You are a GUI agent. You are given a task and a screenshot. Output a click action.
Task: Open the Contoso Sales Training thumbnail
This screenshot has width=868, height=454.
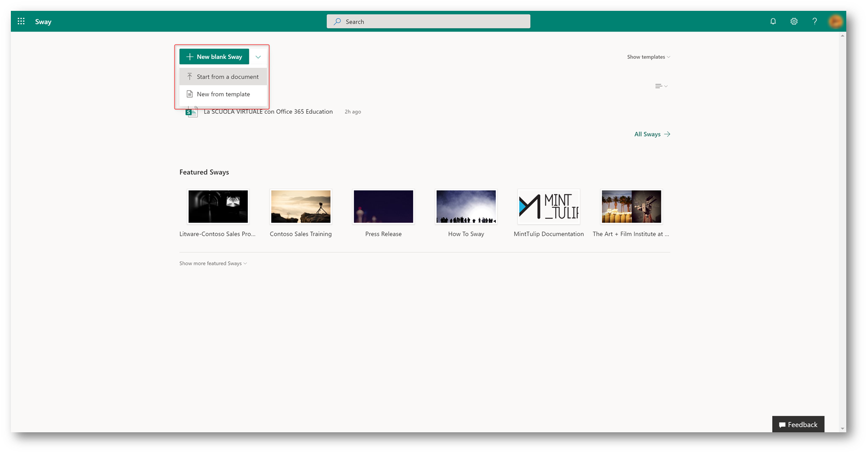(301, 206)
